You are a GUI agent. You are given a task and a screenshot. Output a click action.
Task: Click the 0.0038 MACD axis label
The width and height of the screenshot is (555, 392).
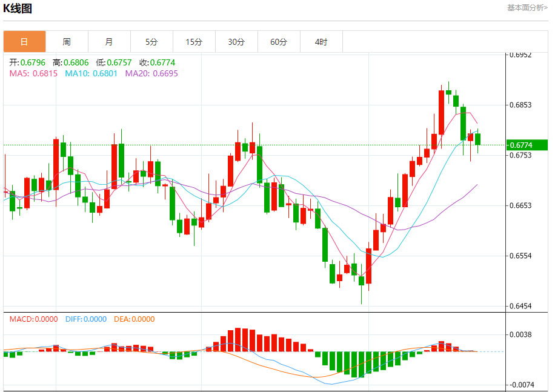coord(520,334)
